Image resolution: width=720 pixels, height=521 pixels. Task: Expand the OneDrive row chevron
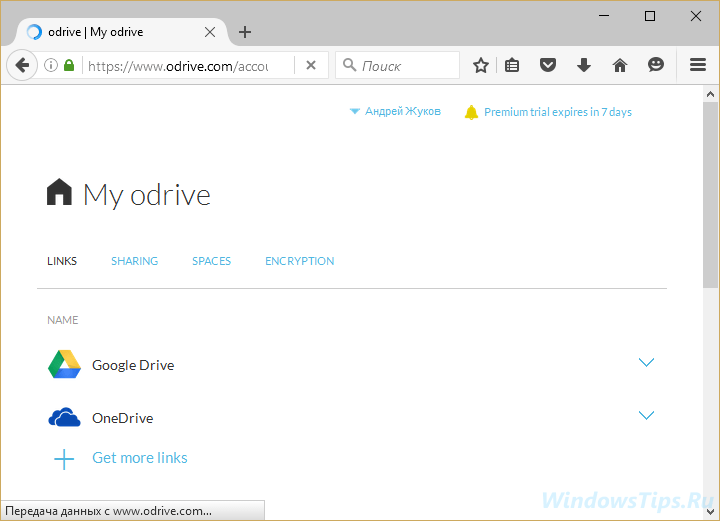646,415
